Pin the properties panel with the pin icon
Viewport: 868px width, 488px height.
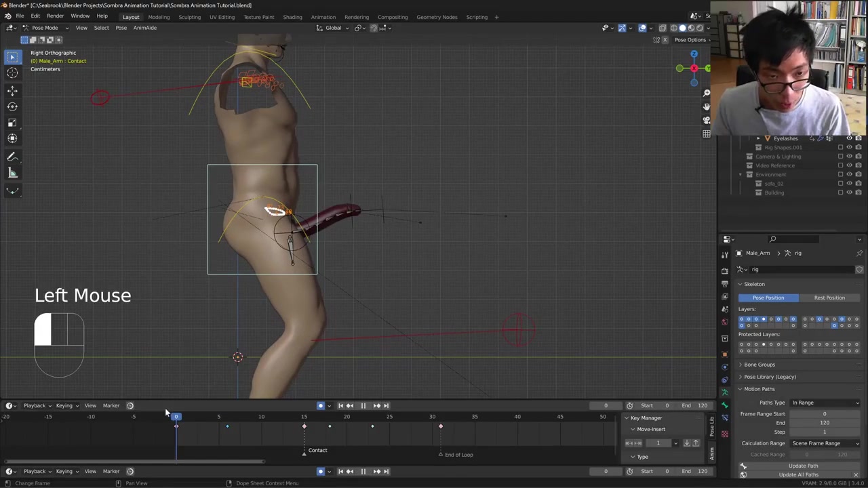(859, 253)
